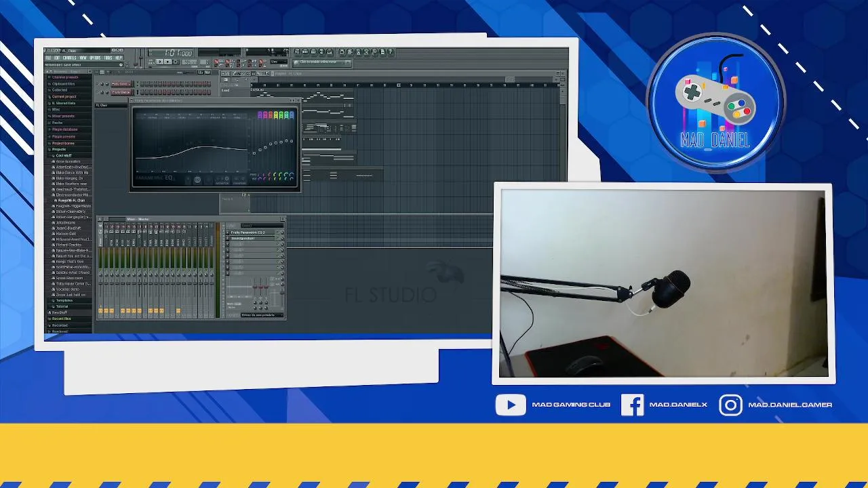Open the CHANNELS menu
This screenshot has height=488, width=868.
click(x=70, y=58)
